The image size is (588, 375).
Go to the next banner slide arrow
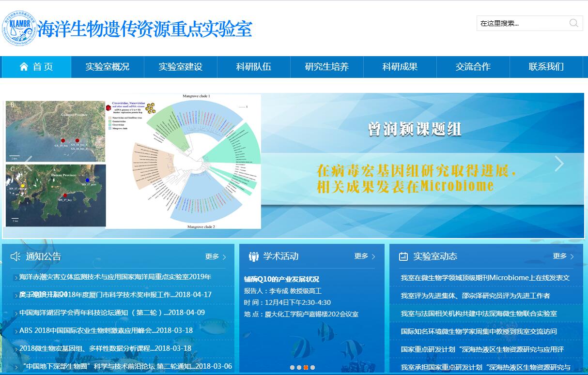pyautogui.click(x=559, y=164)
